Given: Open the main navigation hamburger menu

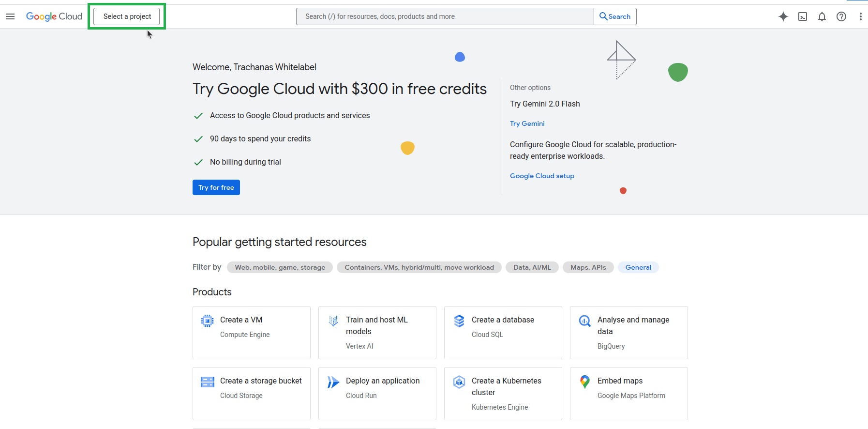Looking at the screenshot, I should coord(10,16).
